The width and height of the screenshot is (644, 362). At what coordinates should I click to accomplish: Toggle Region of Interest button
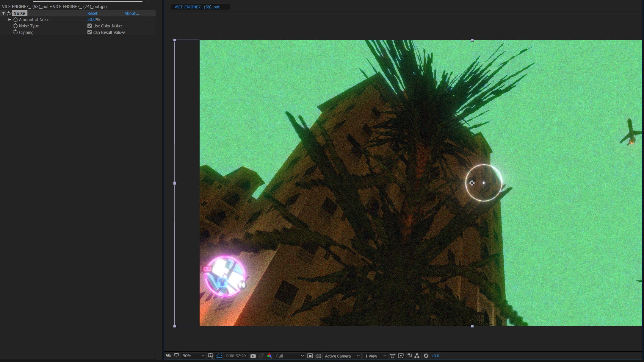coord(310,356)
